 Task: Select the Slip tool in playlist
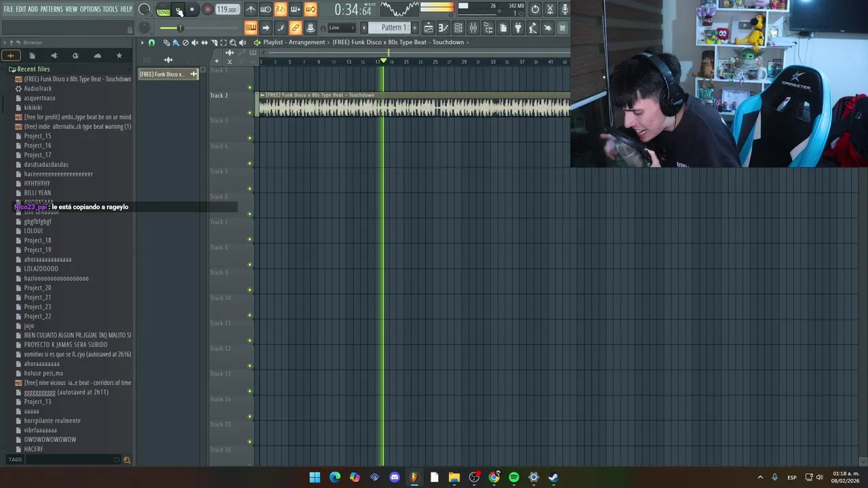point(204,43)
